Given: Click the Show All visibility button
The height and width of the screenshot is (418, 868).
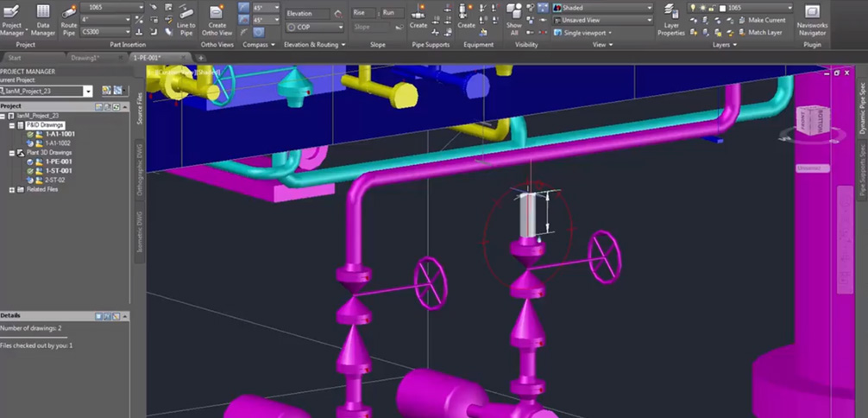Looking at the screenshot, I should [x=514, y=19].
